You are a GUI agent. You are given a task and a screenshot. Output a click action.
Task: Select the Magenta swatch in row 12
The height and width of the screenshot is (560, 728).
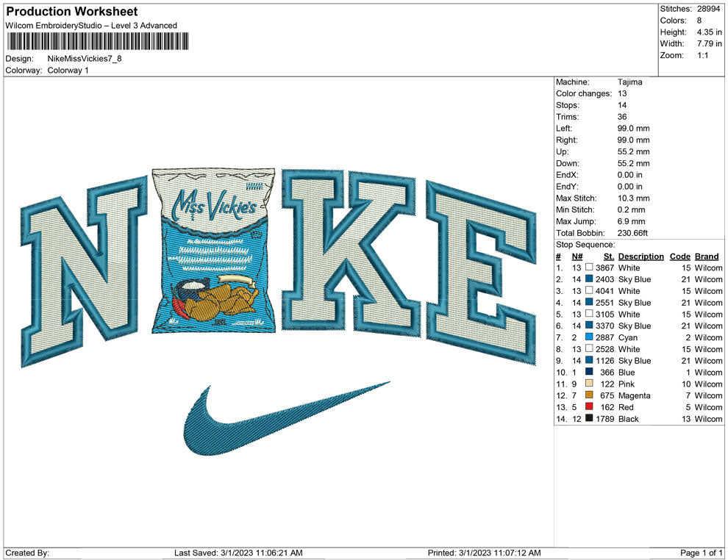click(588, 395)
